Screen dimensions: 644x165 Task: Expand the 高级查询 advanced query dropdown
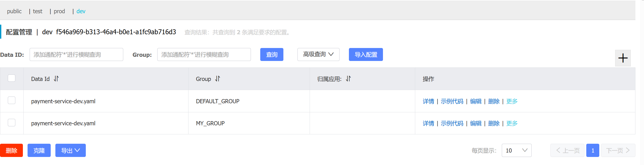pos(318,54)
